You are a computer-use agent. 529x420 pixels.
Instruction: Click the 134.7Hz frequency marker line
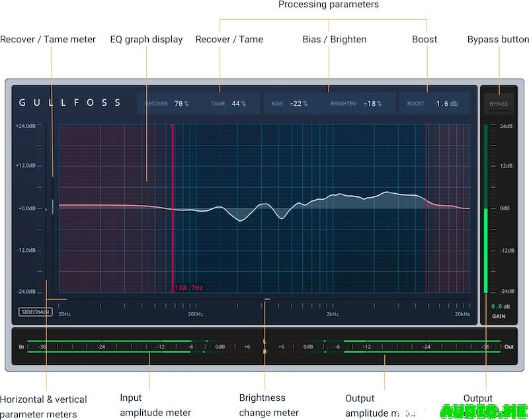[173, 205]
